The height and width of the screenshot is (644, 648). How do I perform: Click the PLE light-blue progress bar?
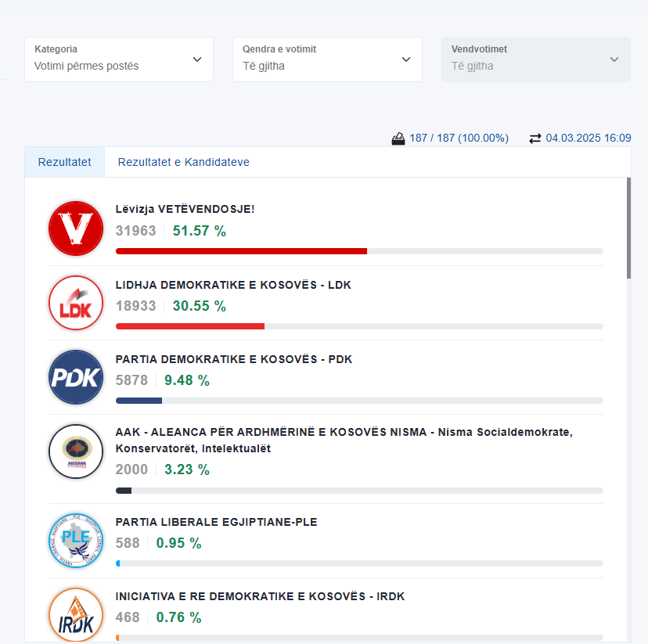(x=118, y=563)
